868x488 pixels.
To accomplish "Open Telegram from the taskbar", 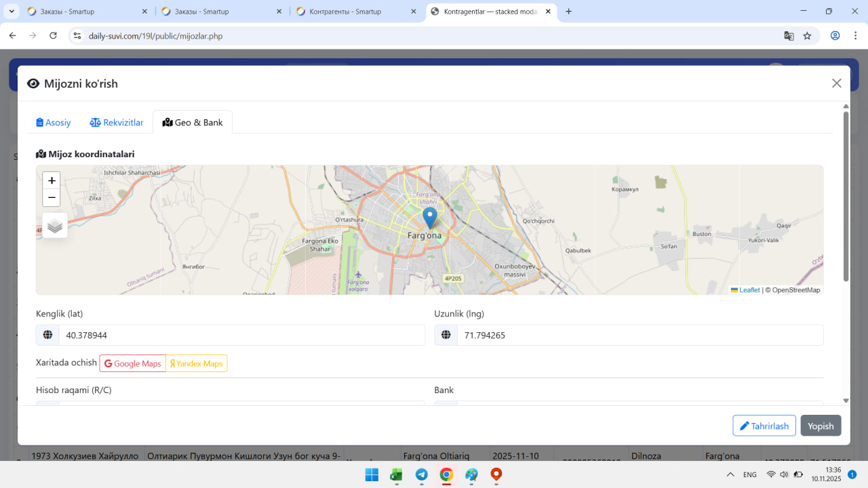I will tap(421, 475).
